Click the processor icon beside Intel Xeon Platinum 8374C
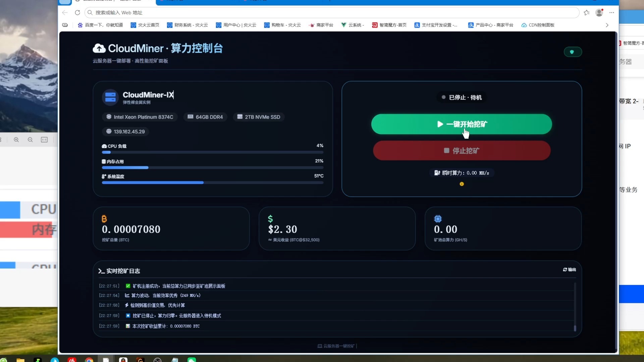This screenshot has width=644, height=362. (109, 117)
